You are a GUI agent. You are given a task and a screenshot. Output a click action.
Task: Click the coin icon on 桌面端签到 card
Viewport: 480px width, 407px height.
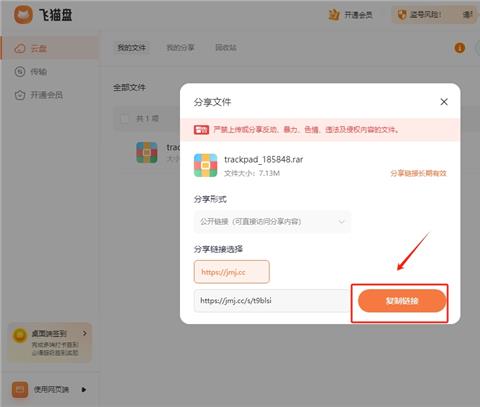[x=20, y=335]
